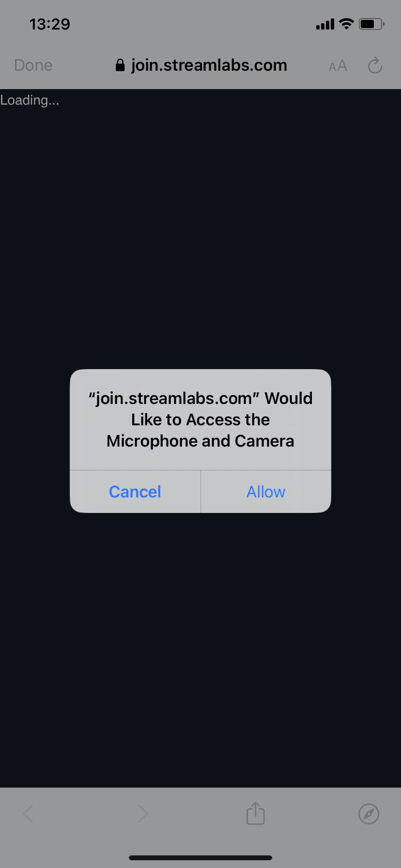Tap the dark page area below the alert
Image resolution: width=401 pixels, height=868 pixels.
click(200, 649)
